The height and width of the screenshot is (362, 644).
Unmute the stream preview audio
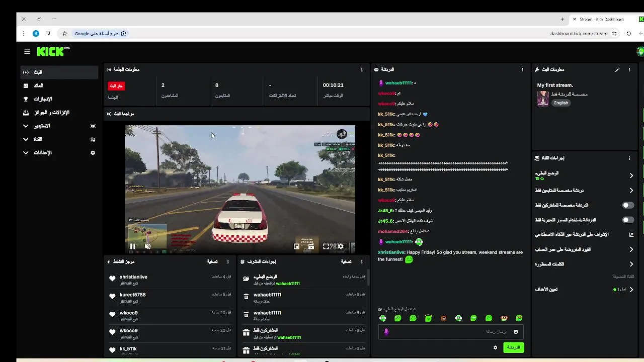(x=147, y=246)
